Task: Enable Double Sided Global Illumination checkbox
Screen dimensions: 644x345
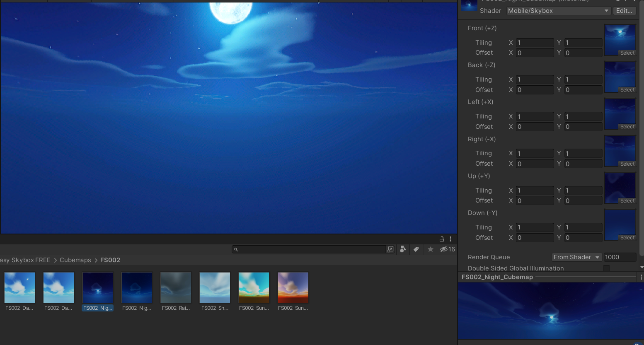Action: click(606, 269)
